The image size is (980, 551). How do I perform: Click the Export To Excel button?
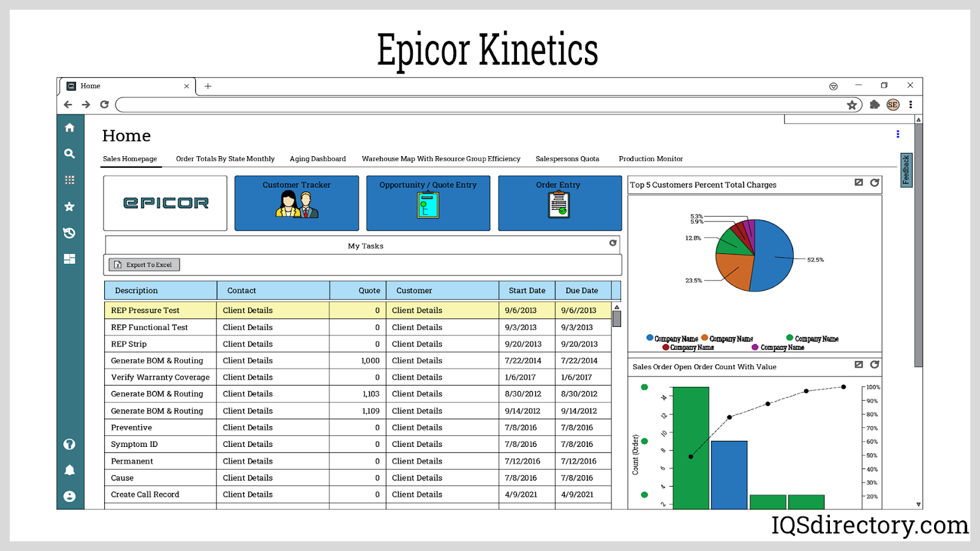(145, 264)
